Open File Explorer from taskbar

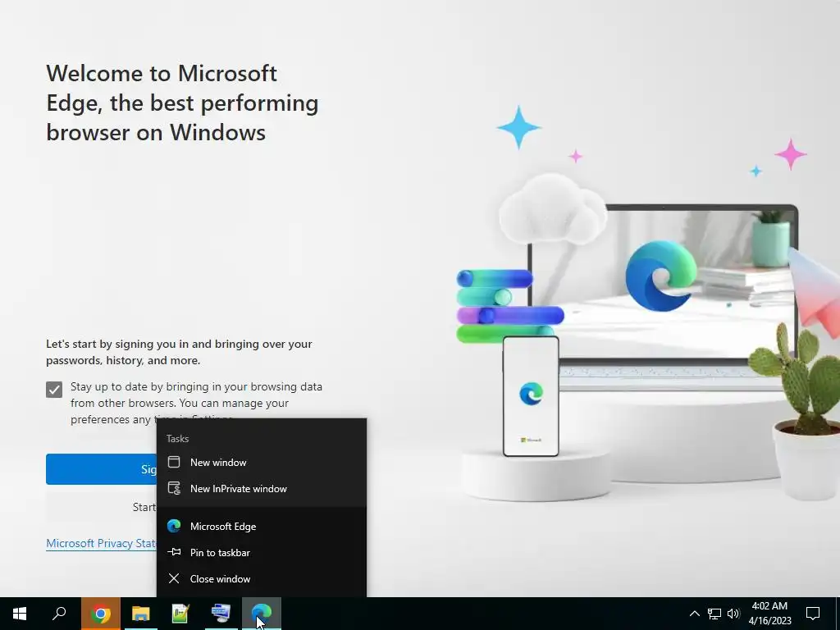click(141, 614)
